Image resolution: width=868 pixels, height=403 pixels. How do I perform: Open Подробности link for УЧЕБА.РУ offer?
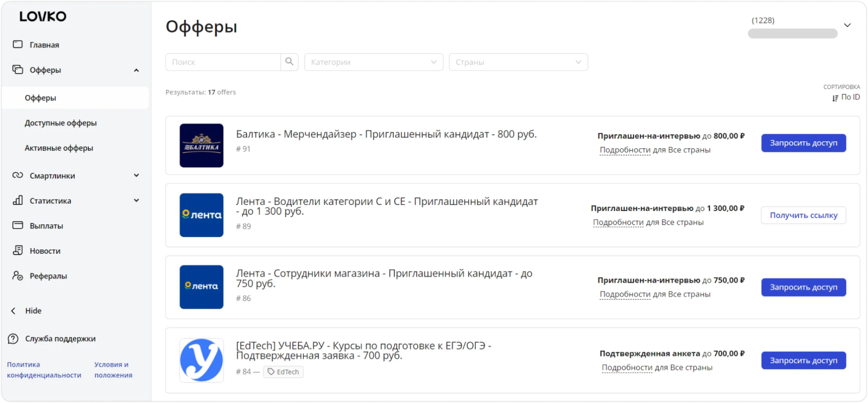click(627, 367)
